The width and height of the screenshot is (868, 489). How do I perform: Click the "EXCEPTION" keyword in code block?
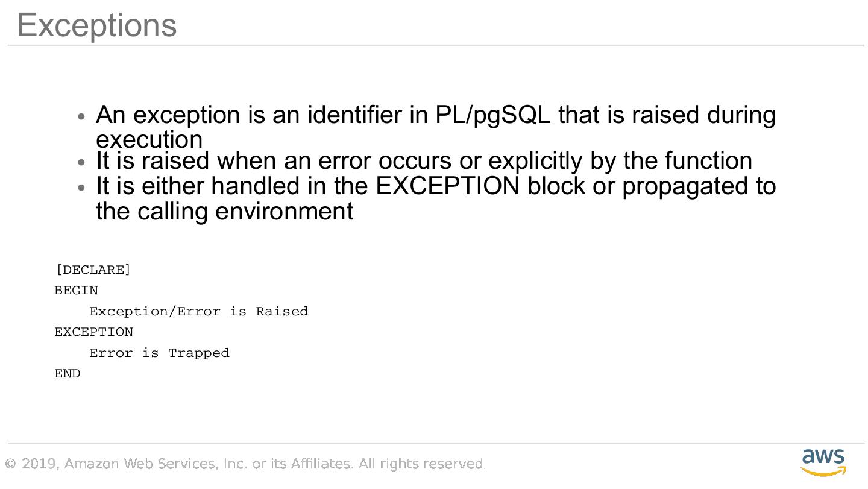(x=93, y=332)
